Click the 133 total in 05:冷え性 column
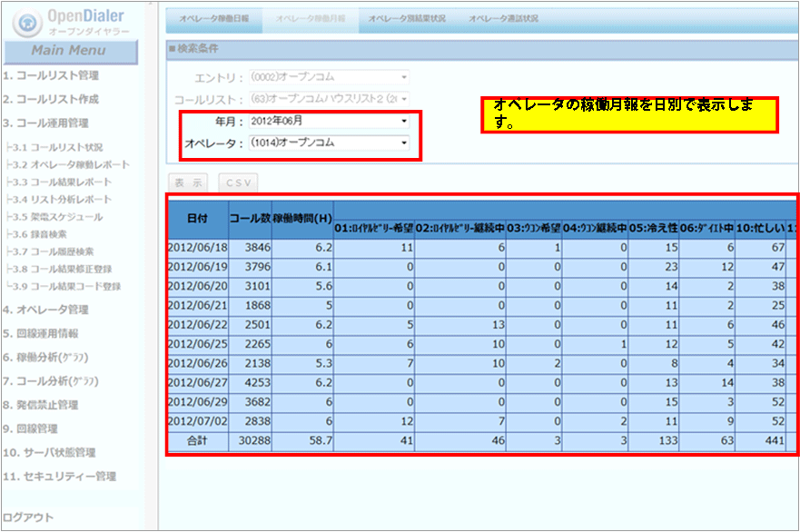This screenshot has width=800, height=532. [x=654, y=441]
